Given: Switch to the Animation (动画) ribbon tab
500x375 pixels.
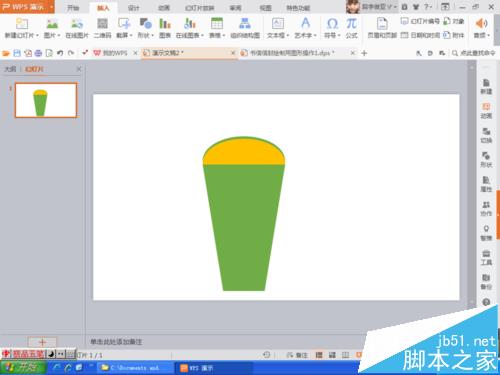Looking at the screenshot, I should 164,8.
